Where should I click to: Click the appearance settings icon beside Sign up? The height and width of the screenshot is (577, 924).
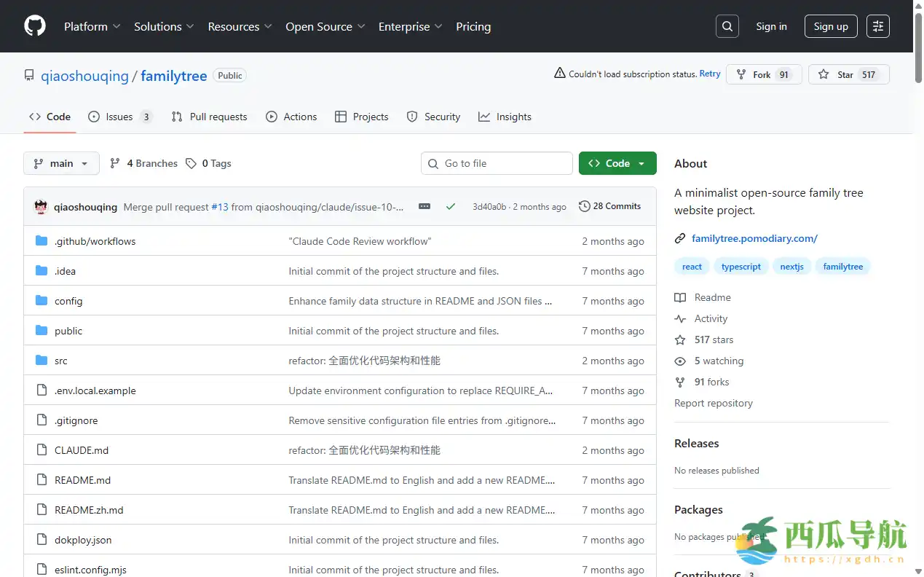pos(877,26)
